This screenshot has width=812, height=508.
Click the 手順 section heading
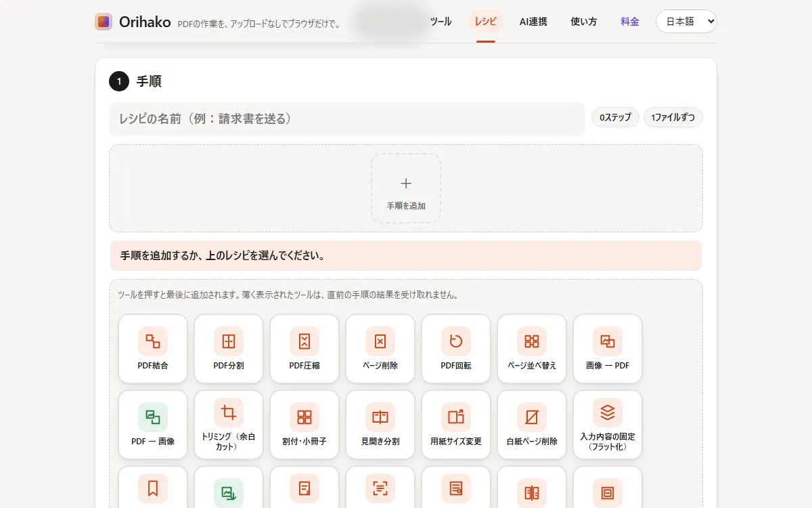click(x=149, y=82)
